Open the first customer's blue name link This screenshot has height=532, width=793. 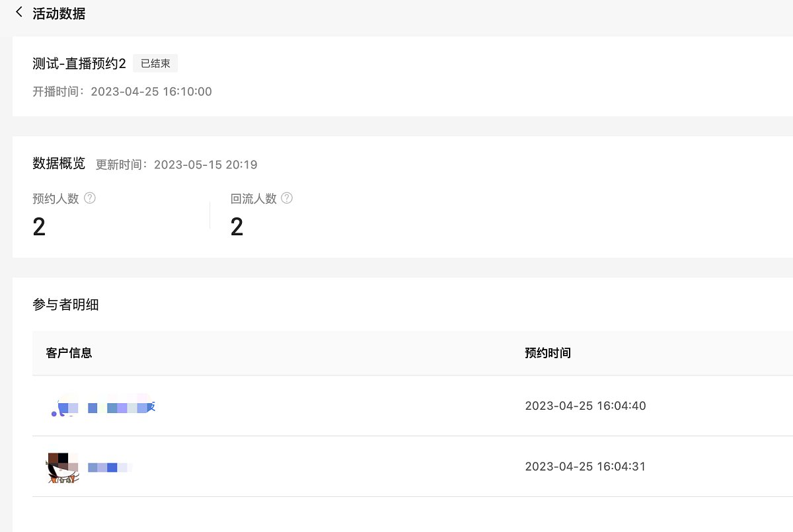click(122, 407)
